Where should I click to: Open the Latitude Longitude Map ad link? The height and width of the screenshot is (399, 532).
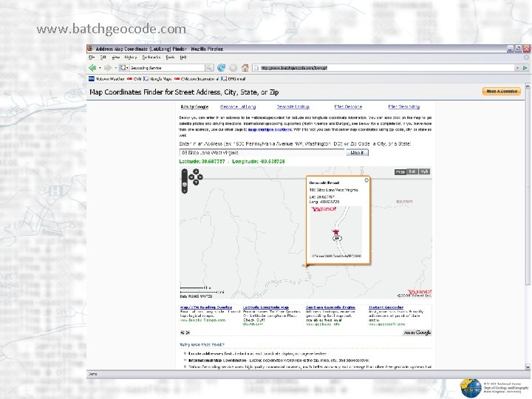click(266, 307)
